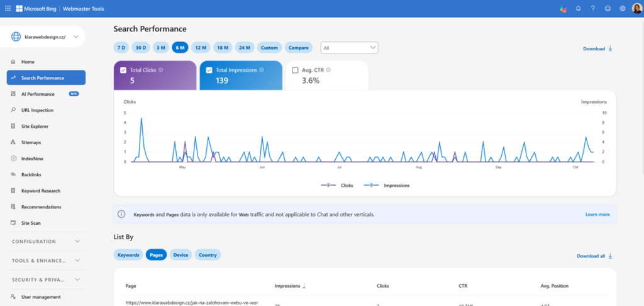Click the Backlinks chain icon
Image resolution: width=644 pixels, height=306 pixels.
pyautogui.click(x=13, y=175)
